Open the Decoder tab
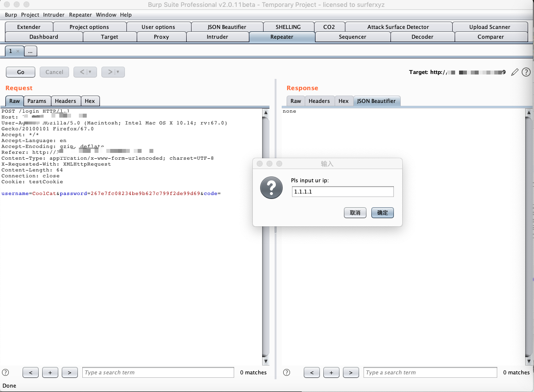 pyautogui.click(x=422, y=37)
